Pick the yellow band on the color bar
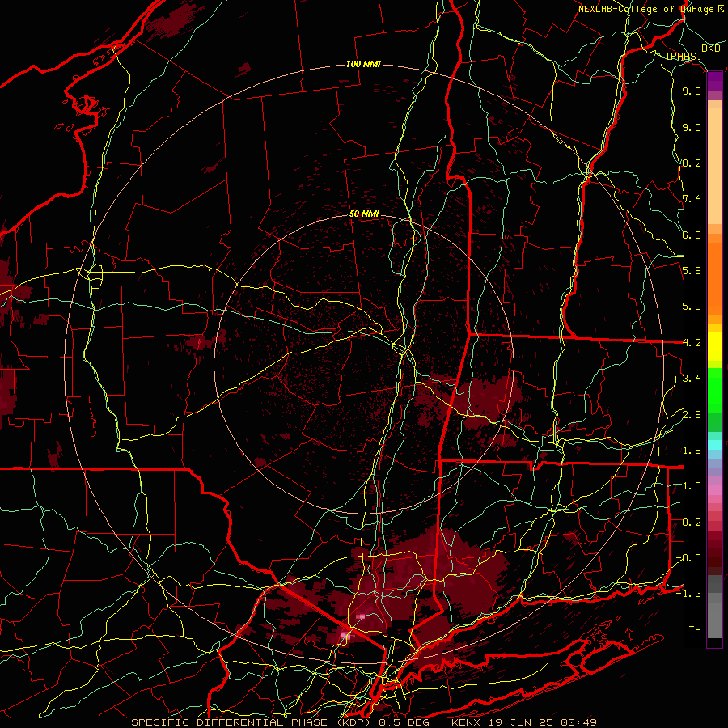The width and height of the screenshot is (728, 728). pyautogui.click(x=714, y=346)
